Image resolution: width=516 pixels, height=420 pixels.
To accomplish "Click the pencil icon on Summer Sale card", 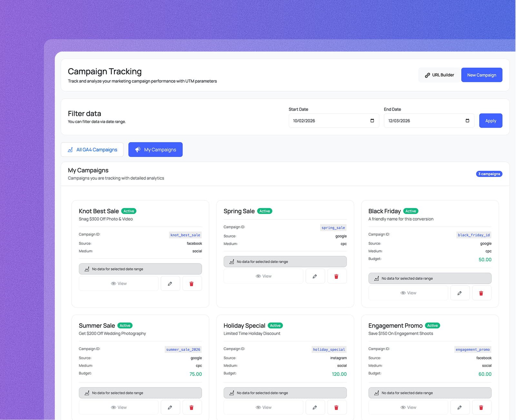I will pos(170,407).
